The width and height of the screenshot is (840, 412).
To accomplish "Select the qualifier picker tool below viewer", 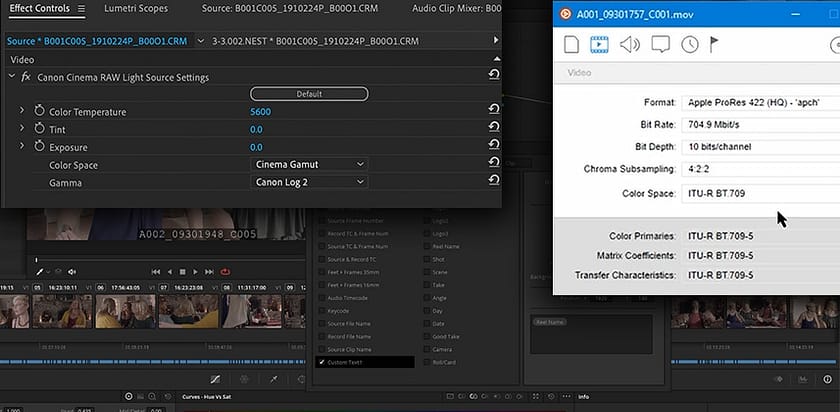I will [39, 272].
